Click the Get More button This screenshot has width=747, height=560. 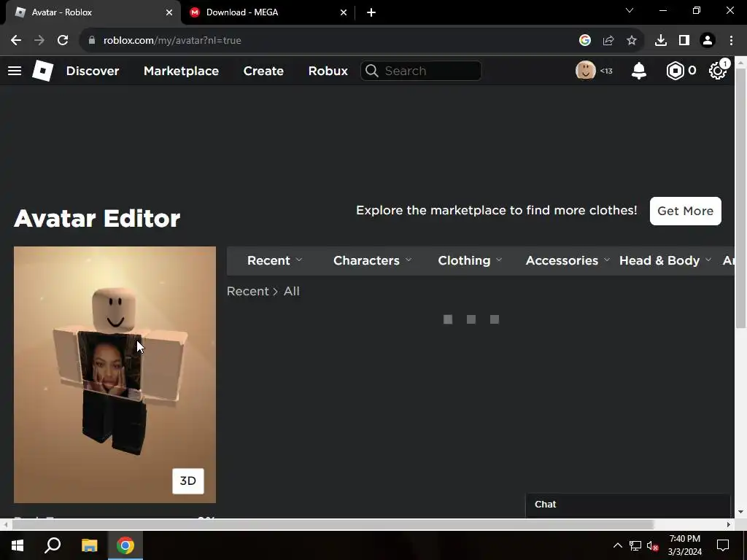[x=686, y=211]
